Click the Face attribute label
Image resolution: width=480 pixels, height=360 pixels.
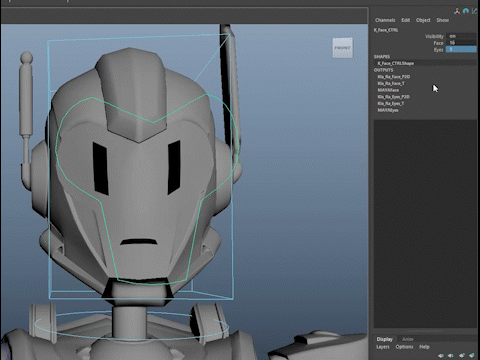pyautogui.click(x=438, y=43)
